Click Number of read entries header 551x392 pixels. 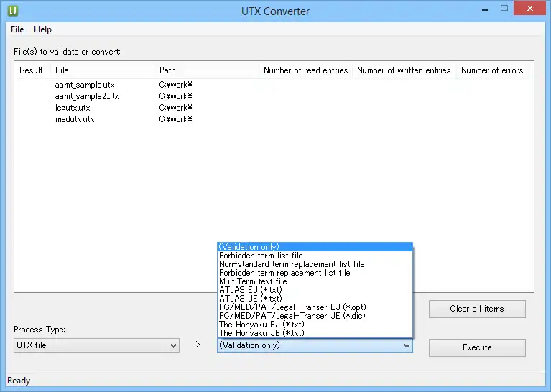(x=306, y=70)
